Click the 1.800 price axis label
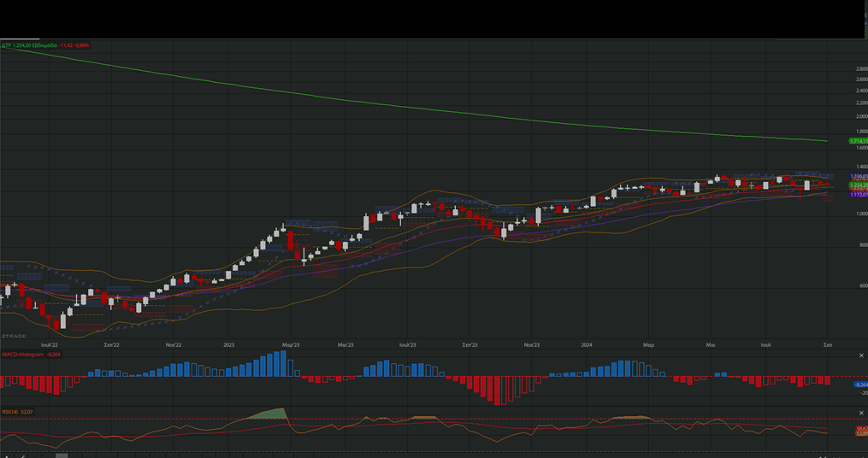The height and width of the screenshot is (458, 868). 861,132
